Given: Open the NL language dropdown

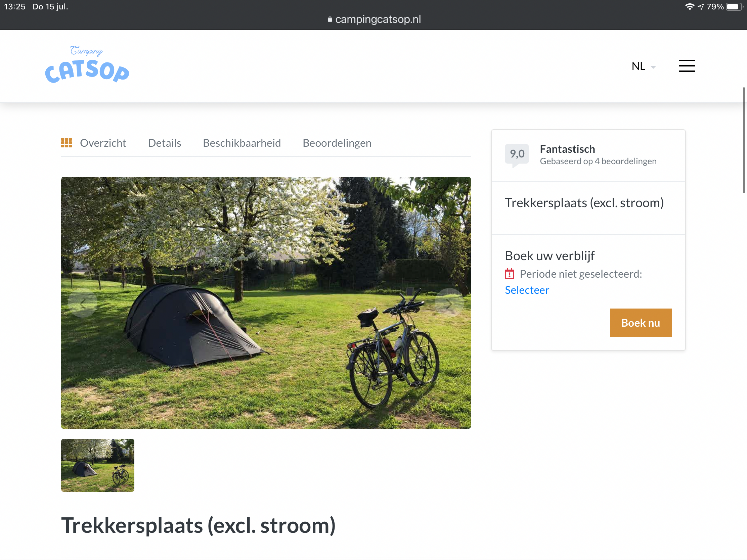Looking at the screenshot, I should click(x=638, y=66).
